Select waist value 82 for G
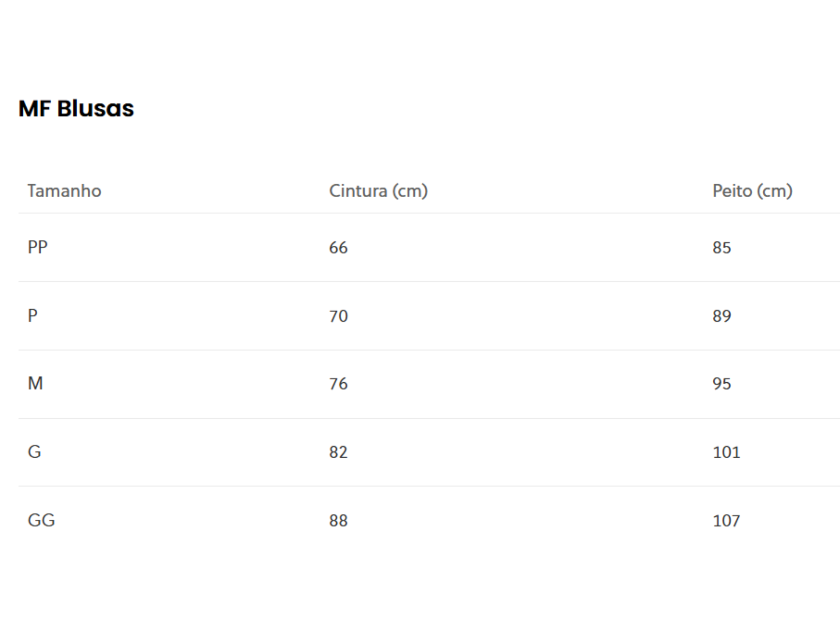840x630 pixels. [x=338, y=452]
